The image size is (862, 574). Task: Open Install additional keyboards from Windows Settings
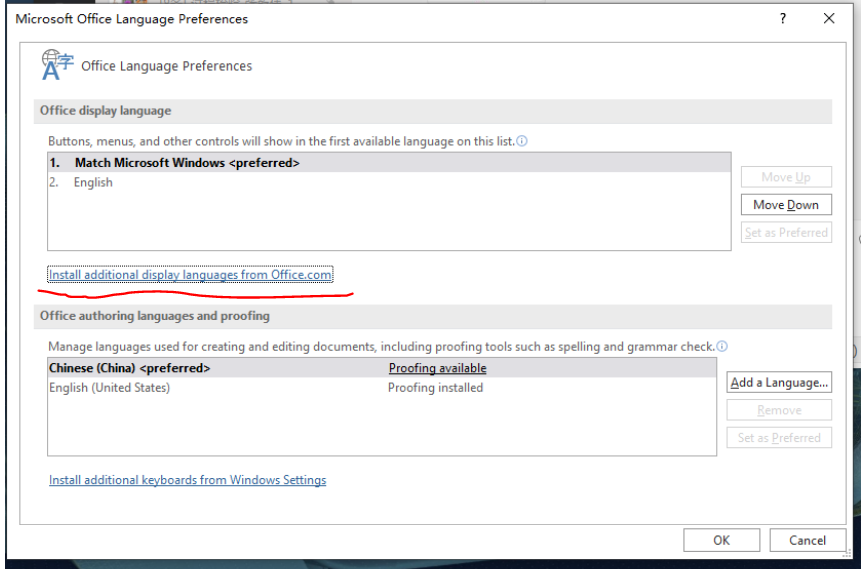(188, 480)
